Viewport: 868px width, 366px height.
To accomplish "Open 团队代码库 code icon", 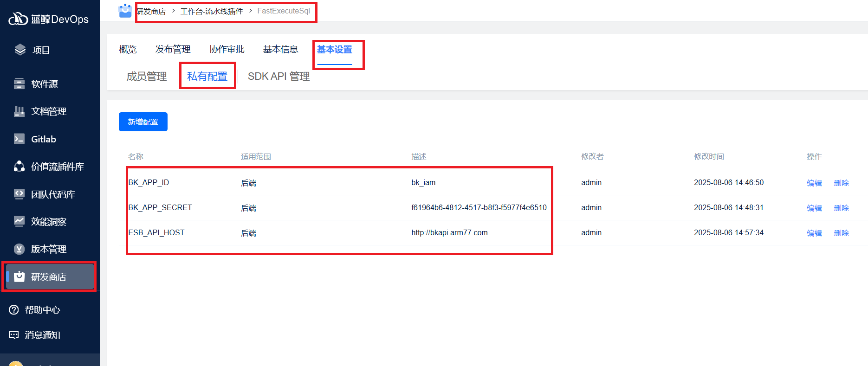I will [19, 194].
